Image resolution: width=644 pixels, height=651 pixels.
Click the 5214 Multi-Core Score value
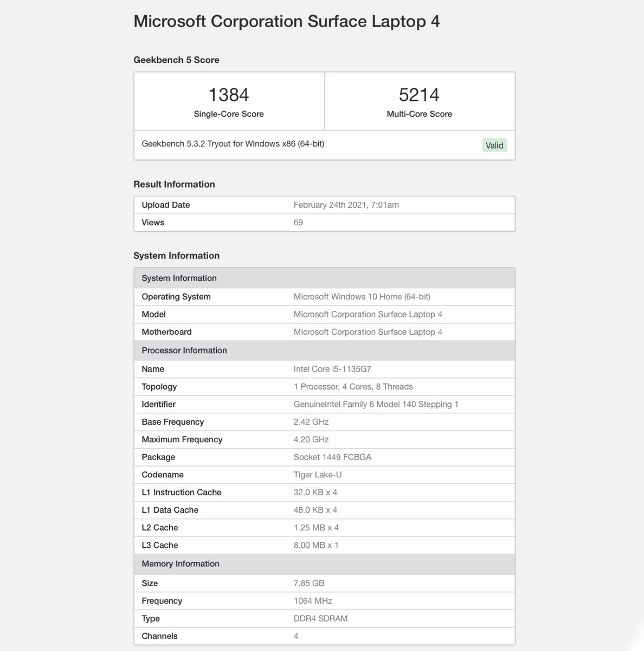[x=419, y=95]
